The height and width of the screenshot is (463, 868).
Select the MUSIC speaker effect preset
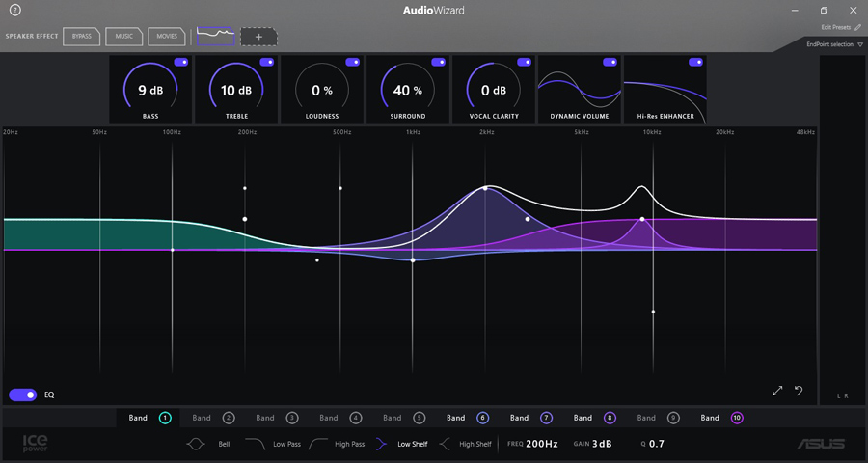click(124, 37)
